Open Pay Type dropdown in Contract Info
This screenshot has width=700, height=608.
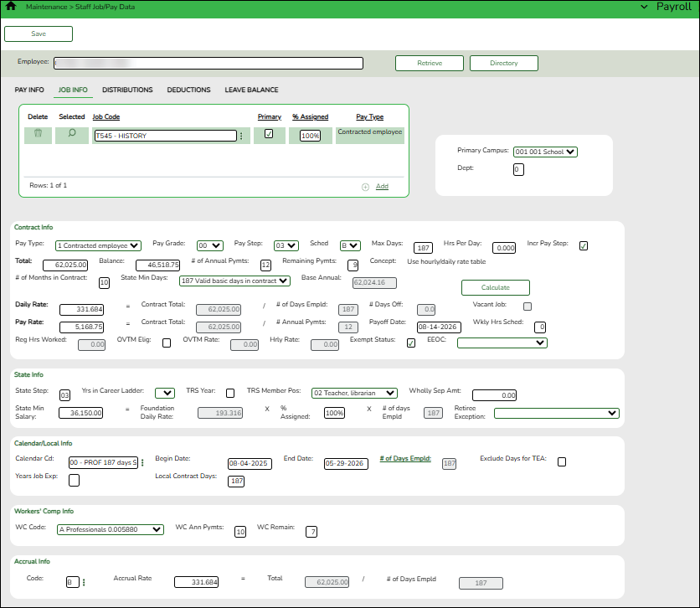(x=98, y=246)
